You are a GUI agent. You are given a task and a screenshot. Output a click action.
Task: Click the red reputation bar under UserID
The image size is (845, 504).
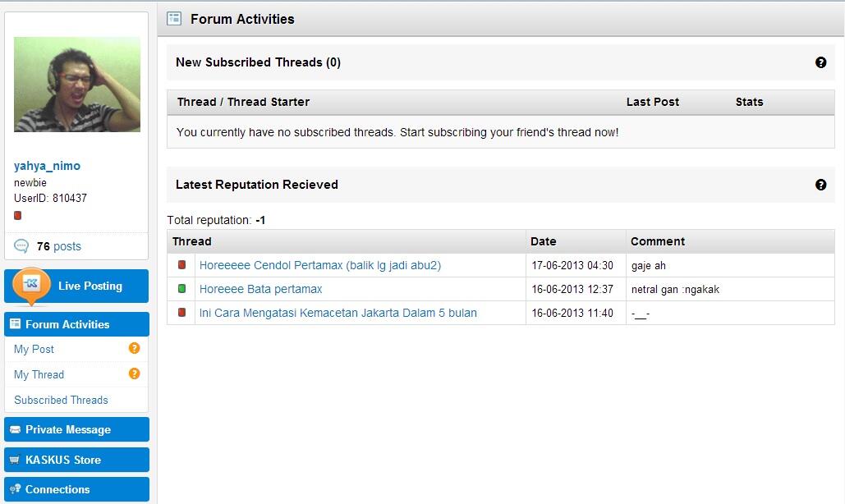[18, 215]
